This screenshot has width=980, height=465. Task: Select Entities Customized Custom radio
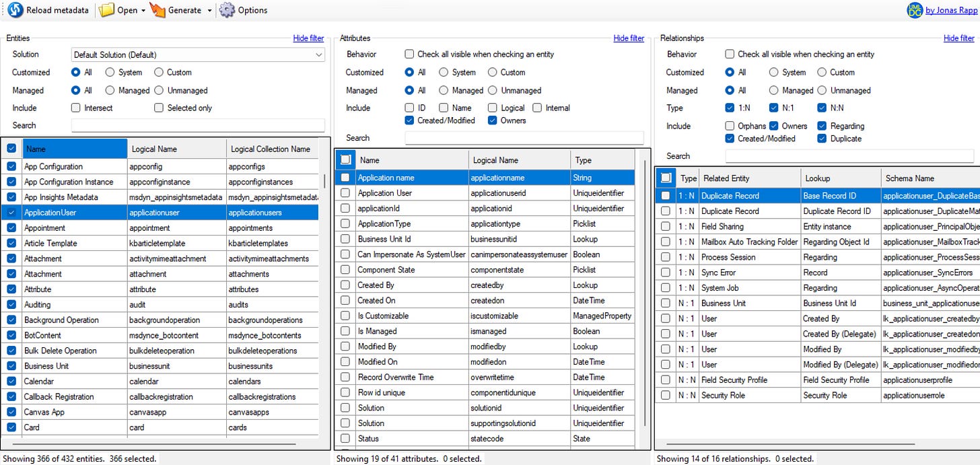(159, 72)
